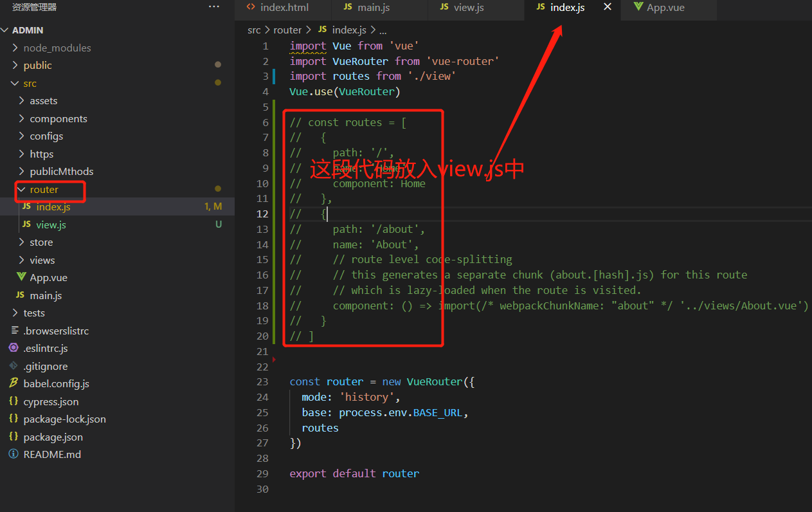Click 'Vue.use(VueRouter)' on line 4
Image resolution: width=812 pixels, height=512 pixels.
point(345,91)
